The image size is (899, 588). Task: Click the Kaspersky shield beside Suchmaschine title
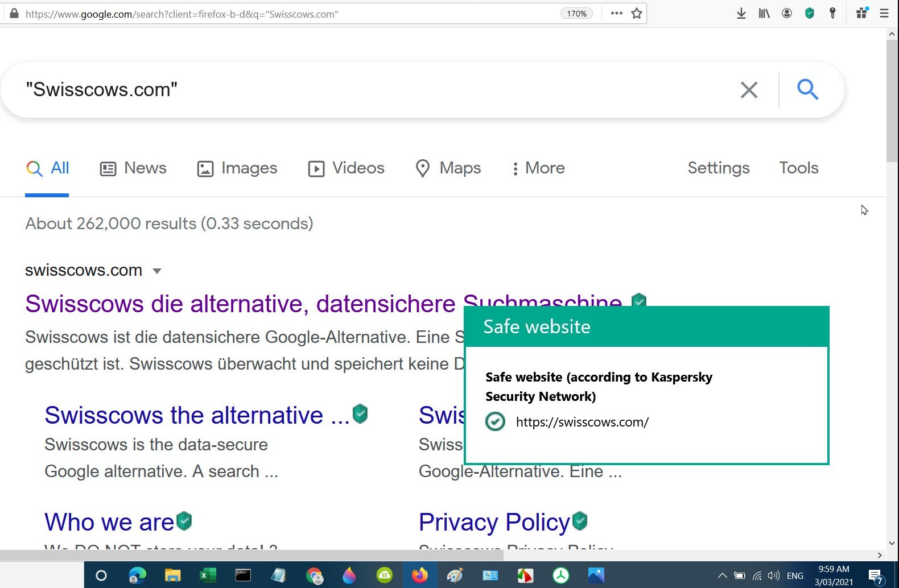pyautogui.click(x=639, y=300)
